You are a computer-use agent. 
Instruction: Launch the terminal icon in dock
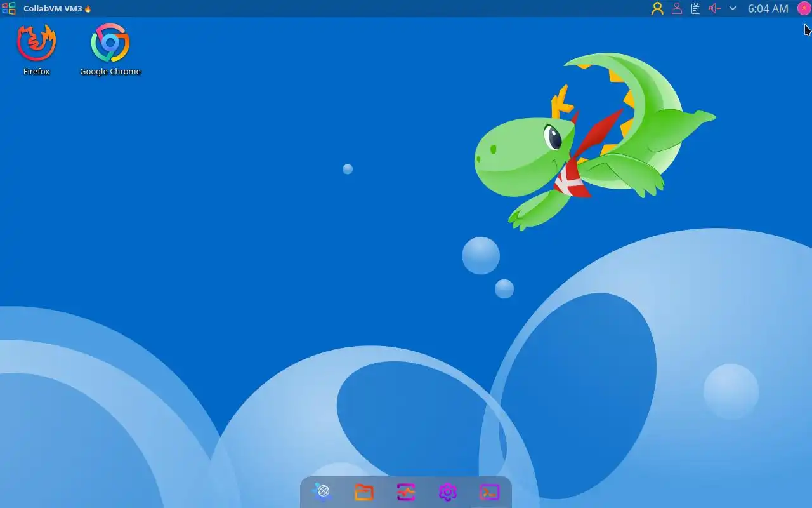(490, 492)
